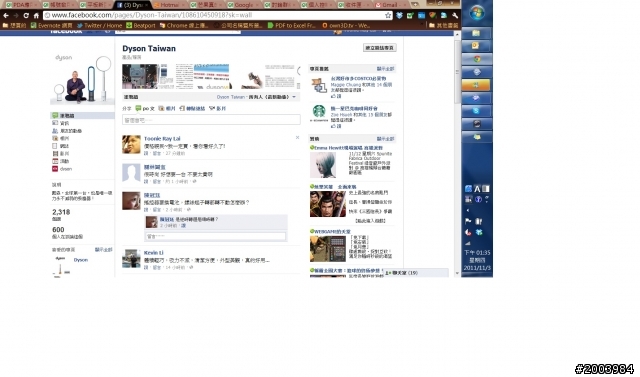Click Kevin Li's avatar thumbnail

click(131, 259)
